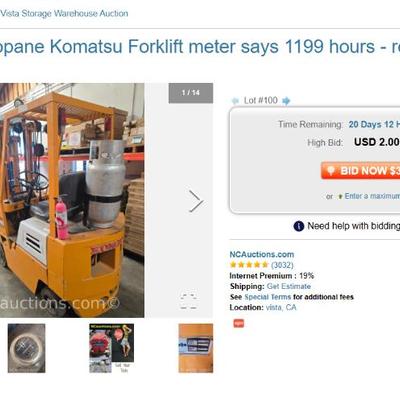
Task: Advance gallery with next image chevron
Action: 196,201
